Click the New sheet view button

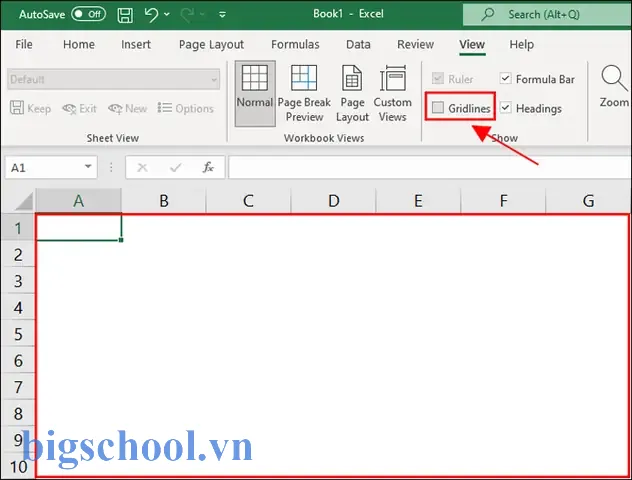coord(127,108)
